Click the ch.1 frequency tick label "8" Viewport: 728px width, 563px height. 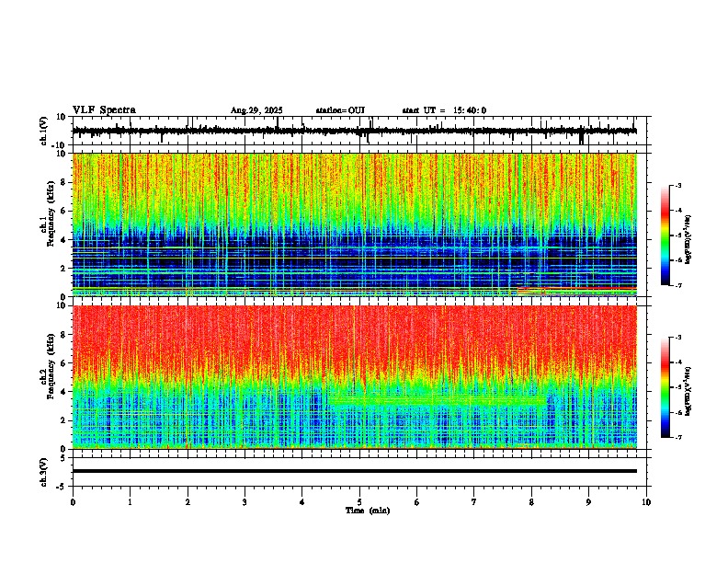tap(64, 182)
